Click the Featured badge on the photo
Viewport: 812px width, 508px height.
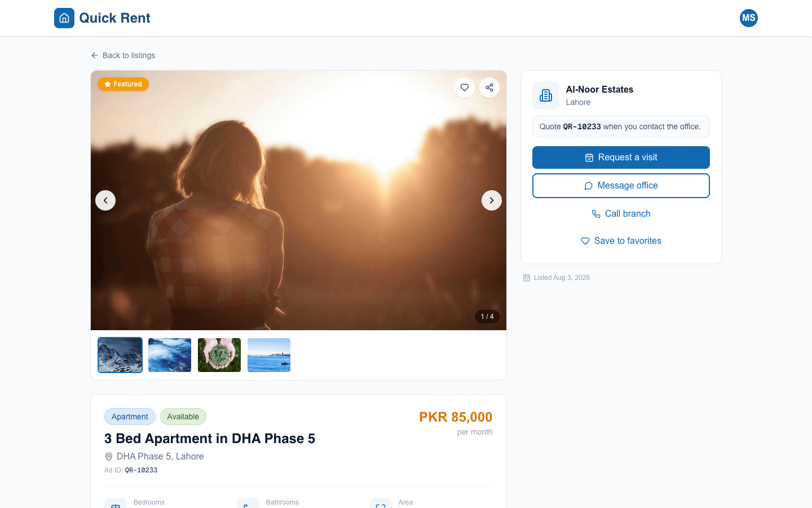click(x=123, y=84)
